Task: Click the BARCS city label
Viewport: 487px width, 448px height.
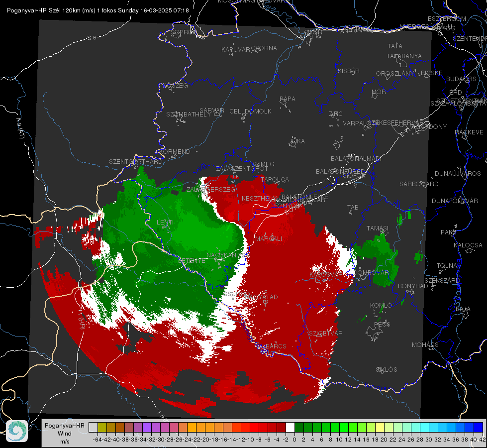Action: [x=276, y=346]
